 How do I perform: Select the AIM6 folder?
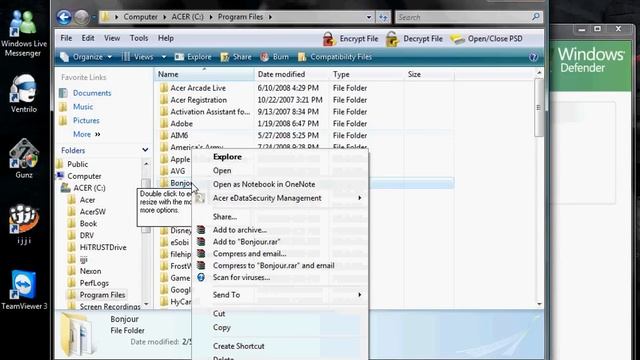pyautogui.click(x=179, y=135)
